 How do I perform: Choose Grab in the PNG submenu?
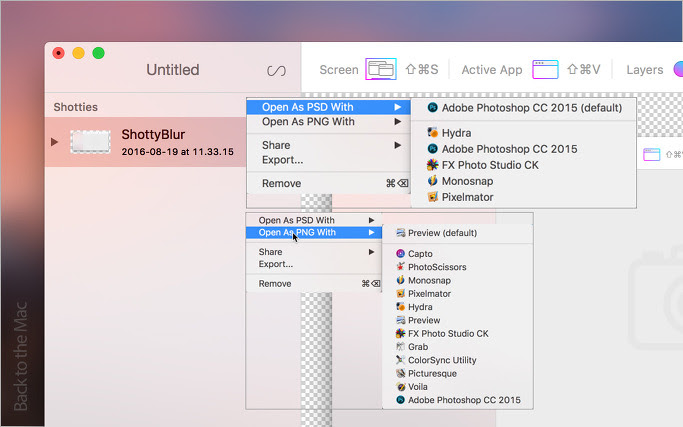pos(457,347)
